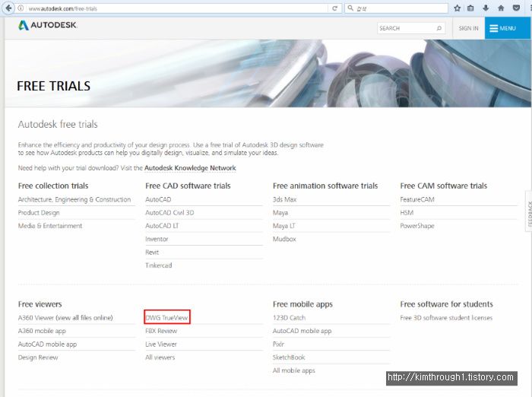
Task: Open the Design Review viewer link
Action: point(38,357)
